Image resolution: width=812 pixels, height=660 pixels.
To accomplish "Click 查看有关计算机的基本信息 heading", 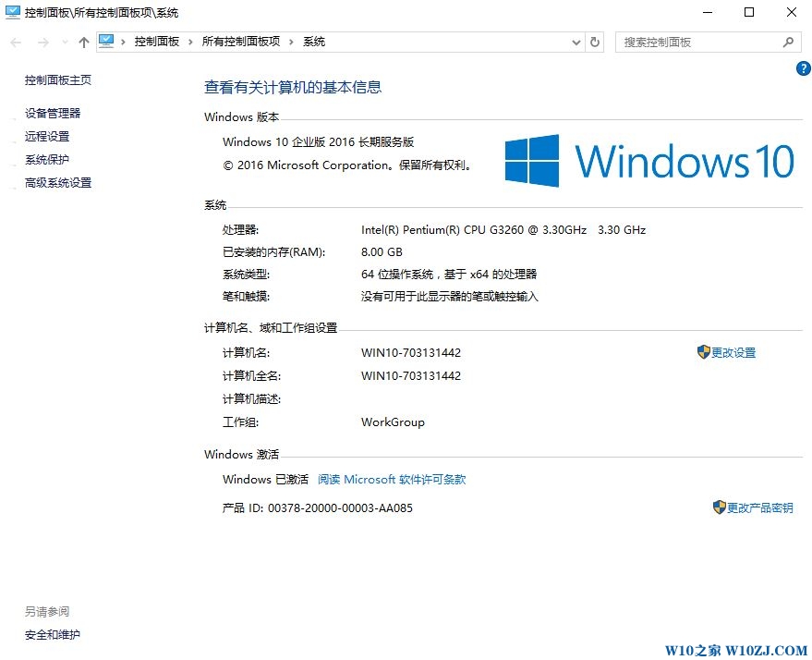I will [x=293, y=87].
